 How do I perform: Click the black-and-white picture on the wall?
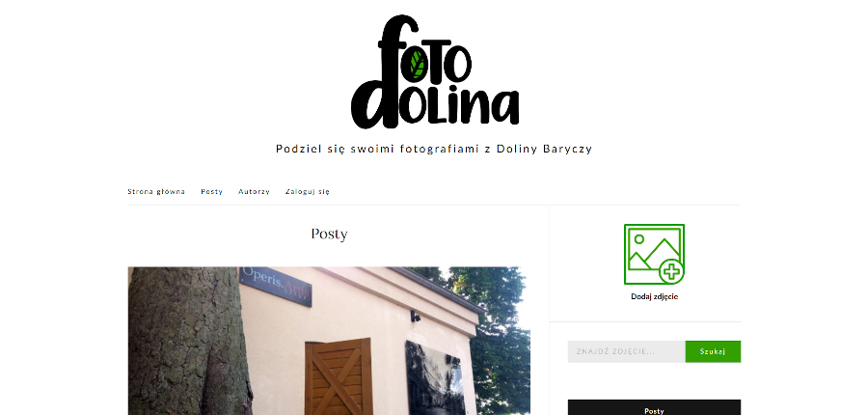tap(434, 378)
